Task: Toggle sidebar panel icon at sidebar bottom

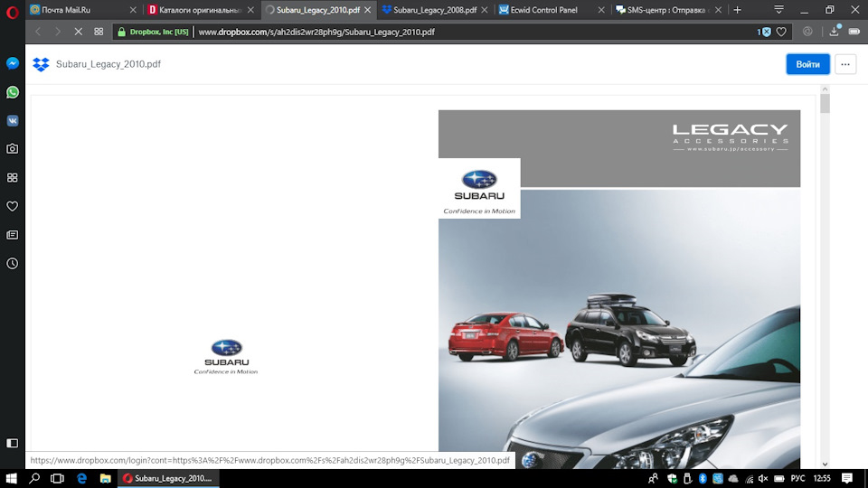Action: tap(12, 443)
